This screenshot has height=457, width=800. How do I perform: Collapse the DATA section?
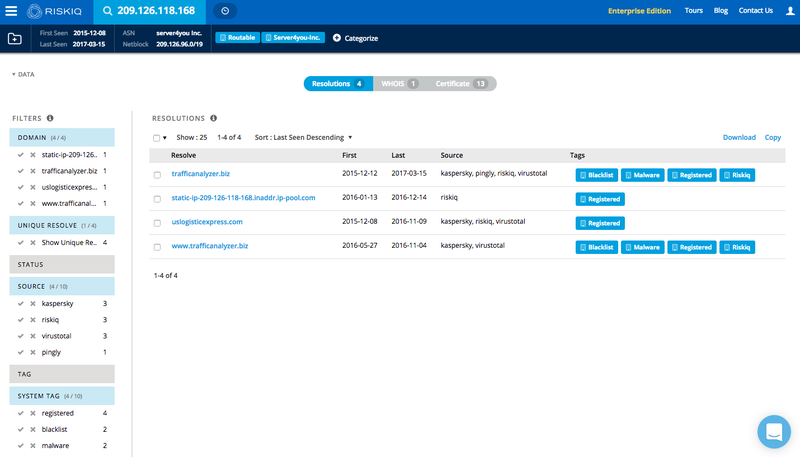(x=23, y=74)
